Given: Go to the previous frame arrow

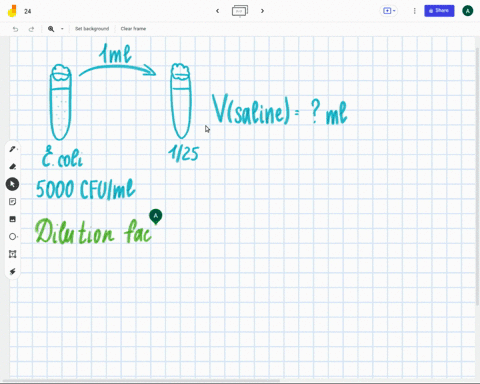Looking at the screenshot, I should 217,11.
